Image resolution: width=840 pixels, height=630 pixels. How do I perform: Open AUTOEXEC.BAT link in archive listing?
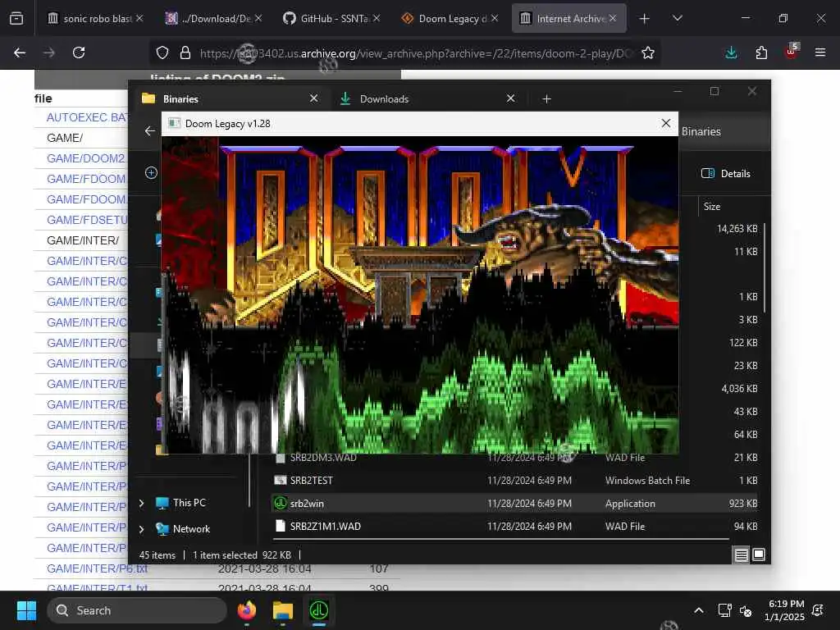pos(87,117)
